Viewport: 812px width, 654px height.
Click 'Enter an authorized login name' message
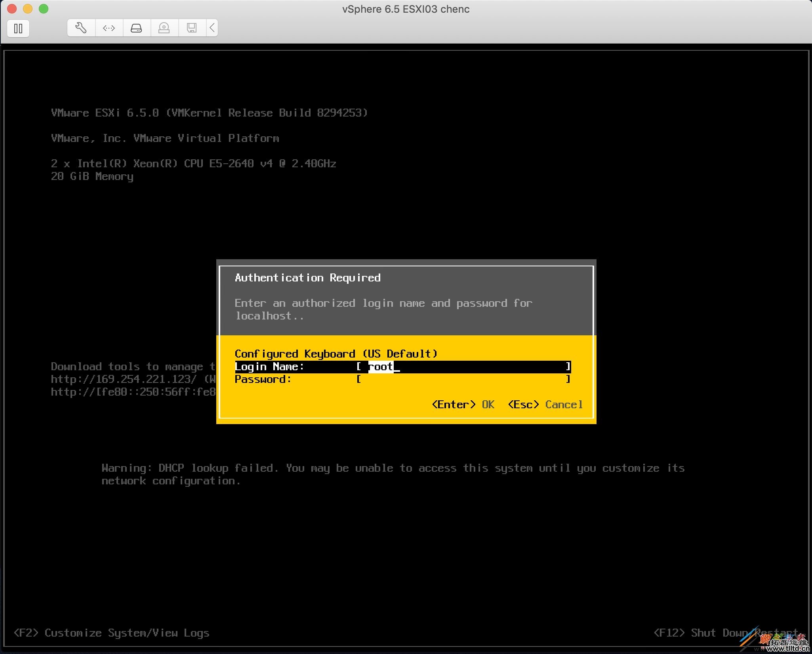383,310
